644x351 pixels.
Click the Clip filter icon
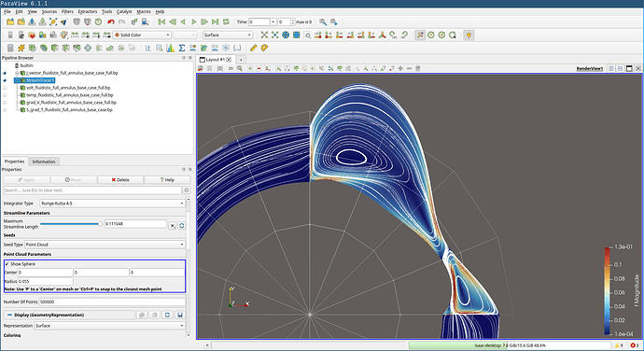click(x=55, y=49)
